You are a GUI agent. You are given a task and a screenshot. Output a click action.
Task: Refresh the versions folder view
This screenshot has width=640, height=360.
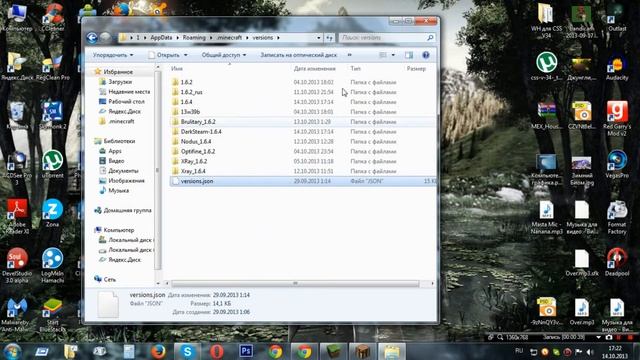[x=329, y=38]
